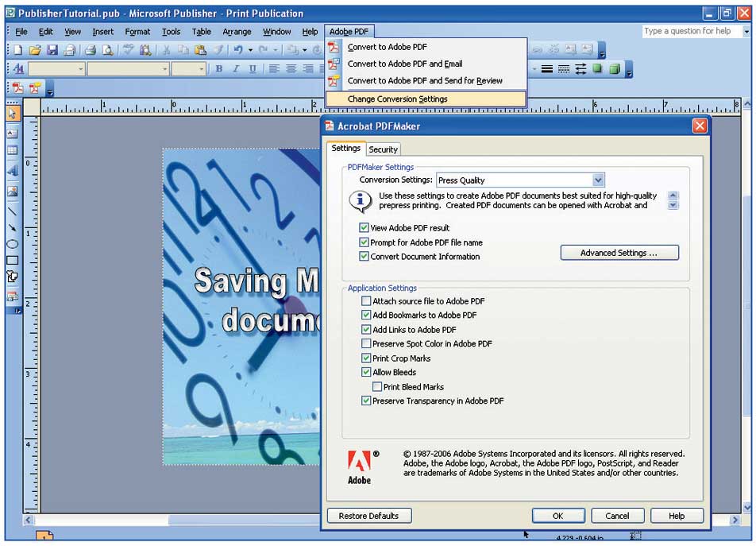
Task: Select the Line drawing tool
Action: point(13,211)
